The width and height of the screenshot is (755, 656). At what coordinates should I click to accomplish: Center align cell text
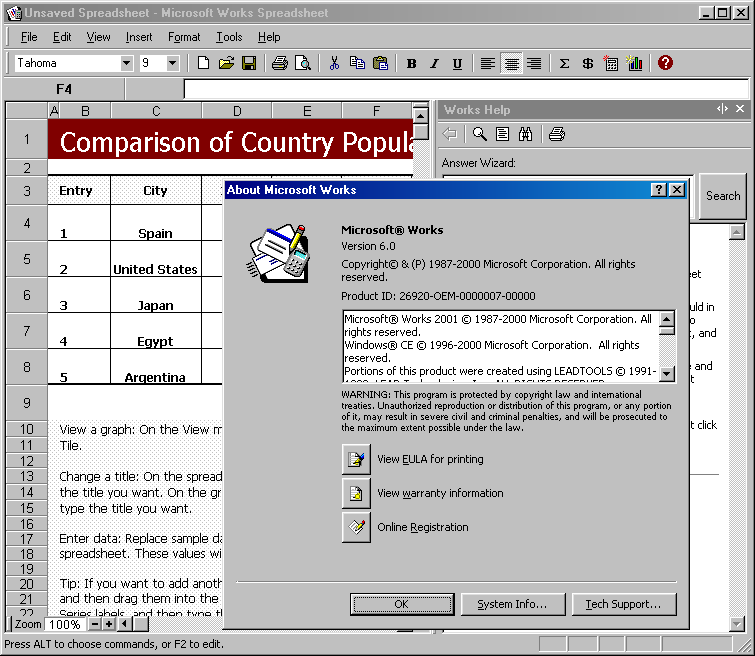(x=511, y=63)
